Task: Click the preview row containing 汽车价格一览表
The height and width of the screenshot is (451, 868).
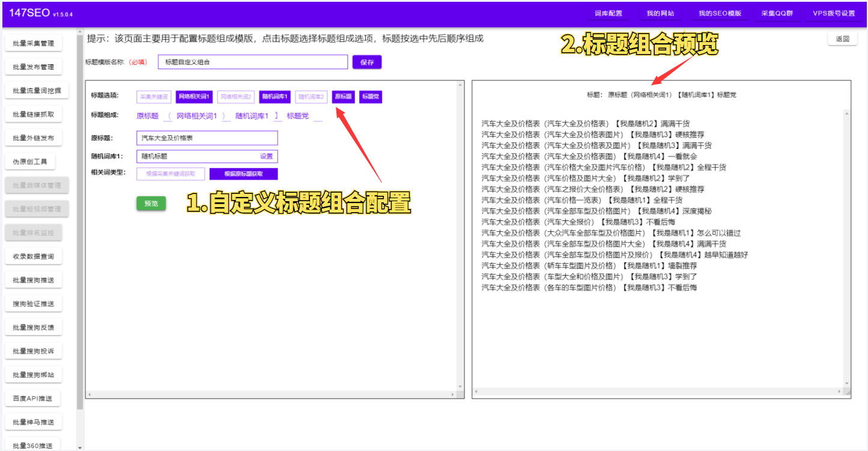Action: (582, 200)
